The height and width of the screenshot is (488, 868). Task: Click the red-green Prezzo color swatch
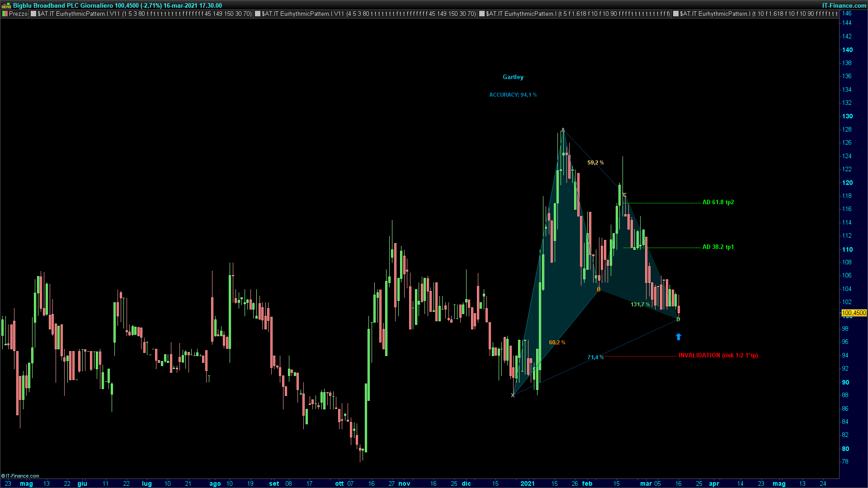(5, 14)
